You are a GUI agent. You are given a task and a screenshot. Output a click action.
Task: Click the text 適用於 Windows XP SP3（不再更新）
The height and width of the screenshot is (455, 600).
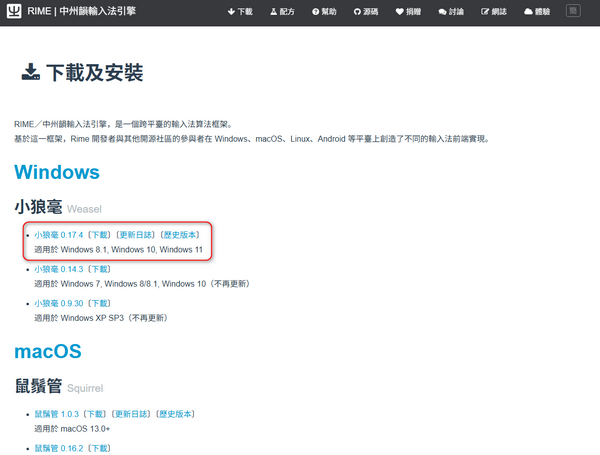[101, 318]
